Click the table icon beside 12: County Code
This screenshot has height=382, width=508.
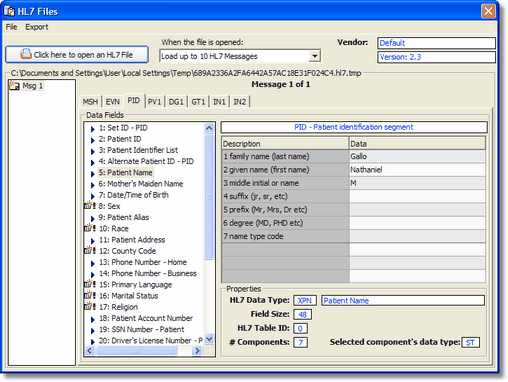tap(90, 251)
